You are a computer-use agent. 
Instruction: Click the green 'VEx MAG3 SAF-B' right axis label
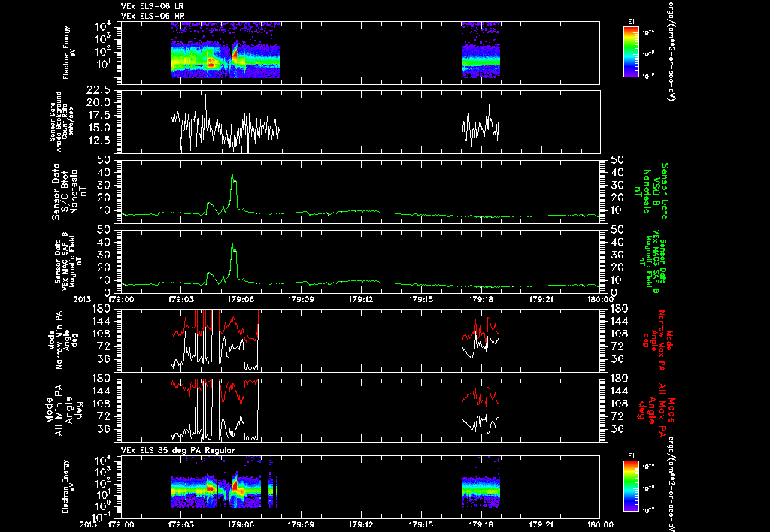[653, 262]
